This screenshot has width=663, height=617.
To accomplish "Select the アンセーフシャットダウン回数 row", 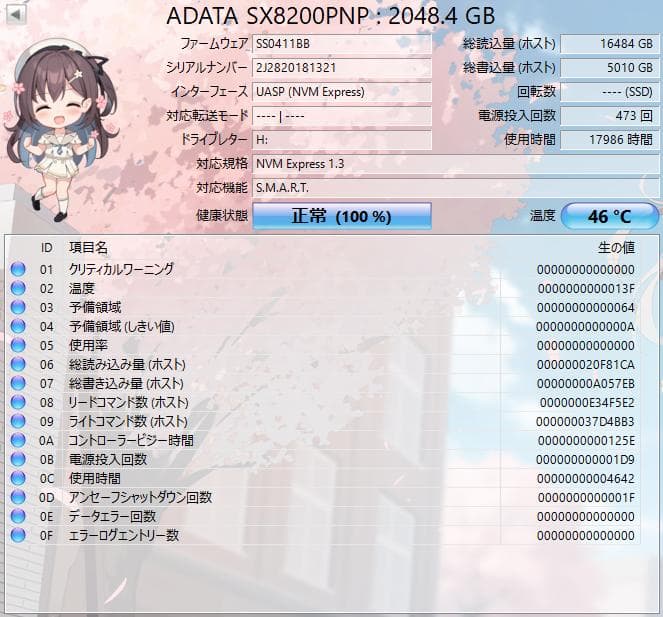I will 323,498.
